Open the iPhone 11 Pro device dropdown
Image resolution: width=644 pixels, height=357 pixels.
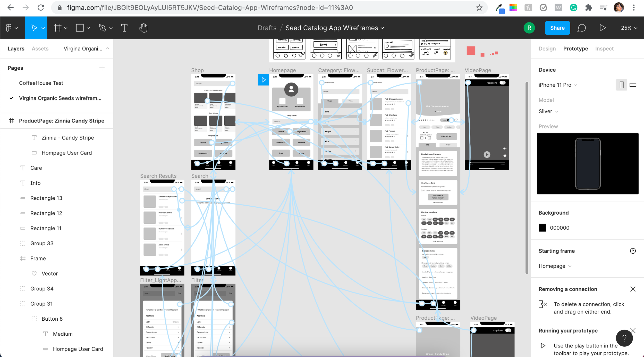point(558,85)
